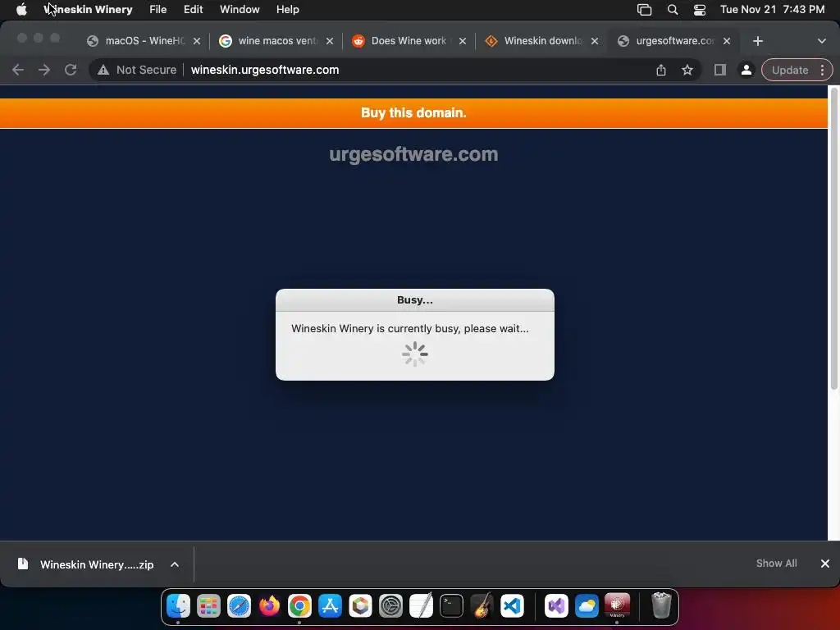The height and width of the screenshot is (630, 840).
Task: Go back to the previous page
Action: (18, 70)
